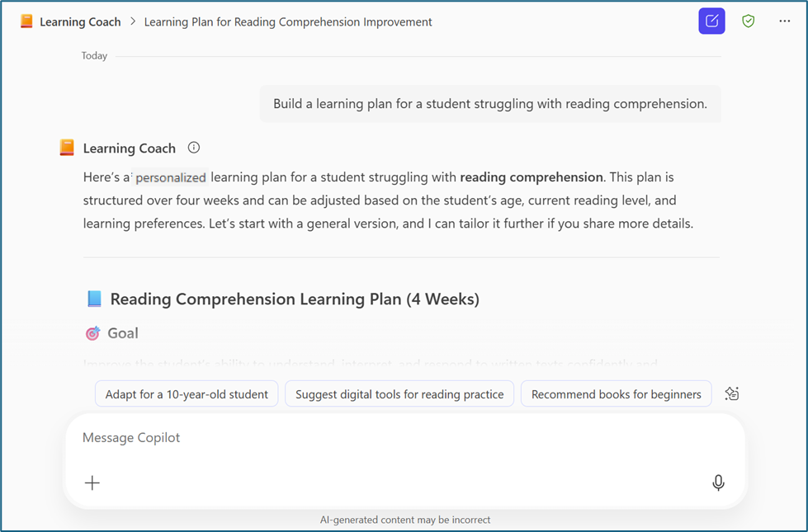Viewport: 808px width, 532px height.
Task: Activate voice input with the microphone icon
Action: (x=718, y=483)
